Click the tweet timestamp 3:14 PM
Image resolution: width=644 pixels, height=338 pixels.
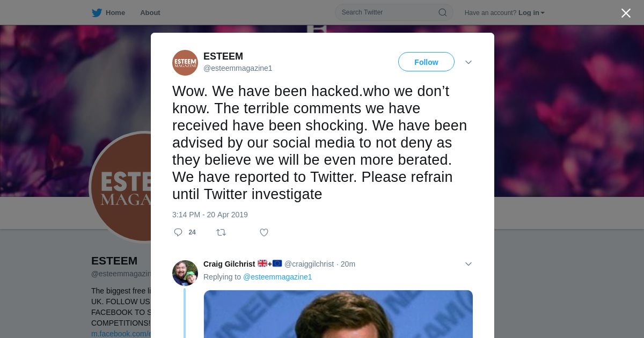pos(210,215)
